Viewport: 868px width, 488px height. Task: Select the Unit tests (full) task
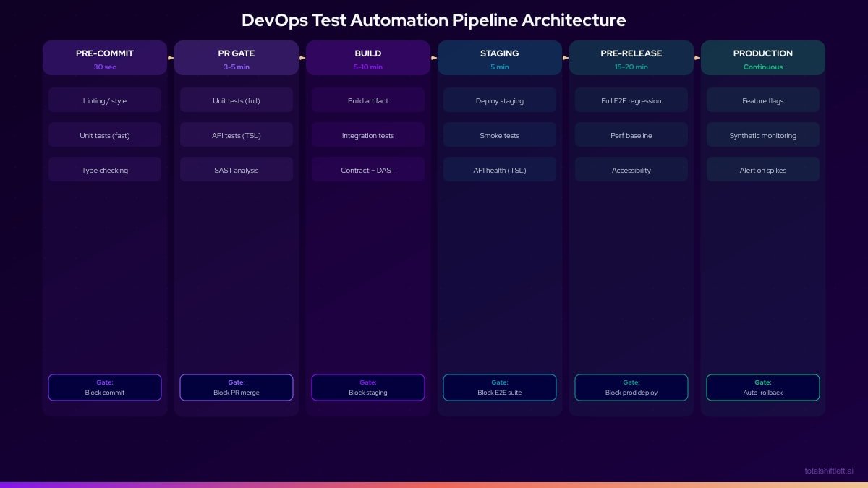237,100
